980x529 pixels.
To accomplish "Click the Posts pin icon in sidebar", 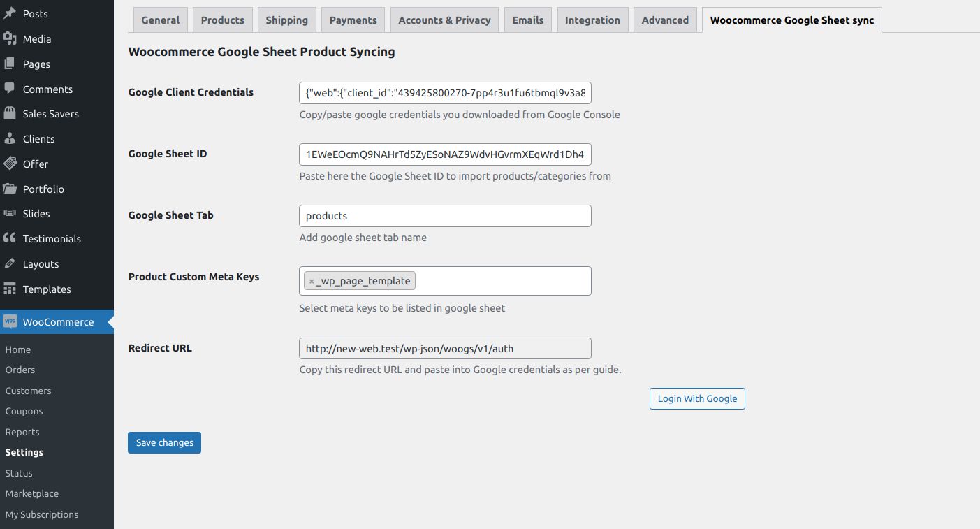I will click(x=10, y=14).
